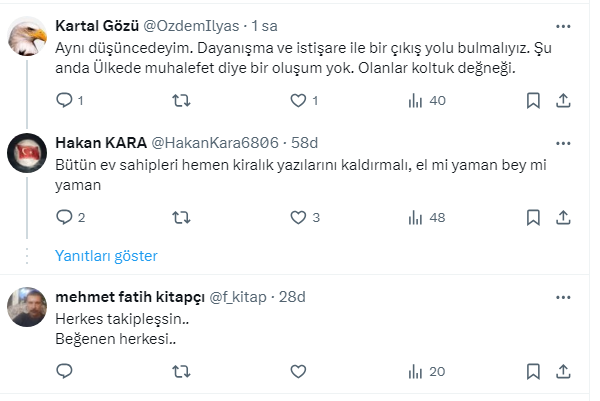Bookmark Kartal Gözü's tweet
600x401 pixels.
pos(533,100)
